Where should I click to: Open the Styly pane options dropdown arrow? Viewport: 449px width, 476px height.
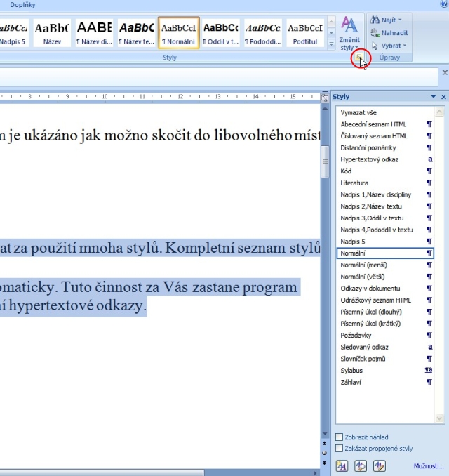tap(434, 97)
